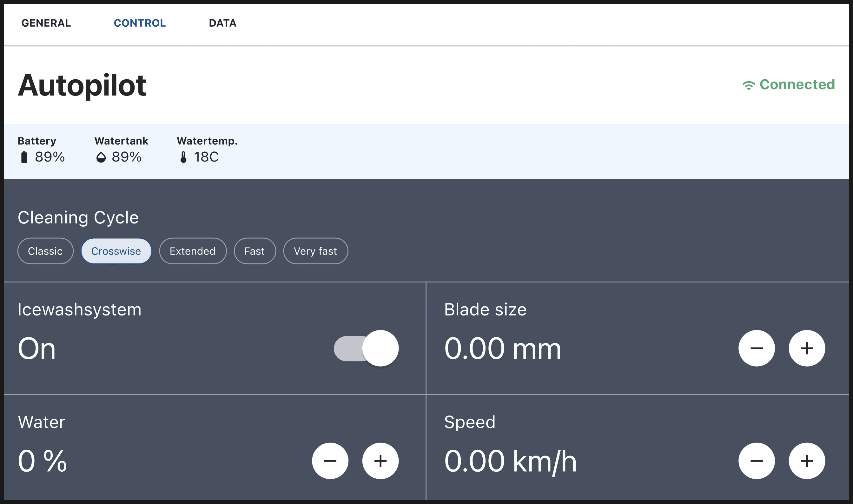The image size is (853, 504).
Task: Click the wifi Connected status icon
Action: (x=748, y=85)
